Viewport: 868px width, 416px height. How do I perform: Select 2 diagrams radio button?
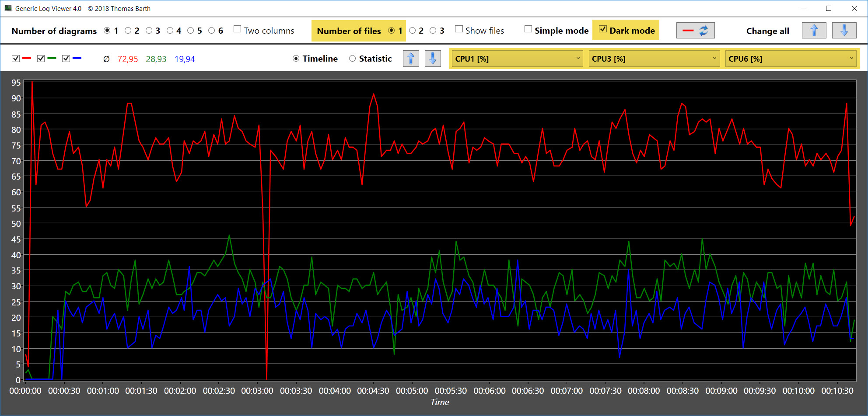point(128,31)
